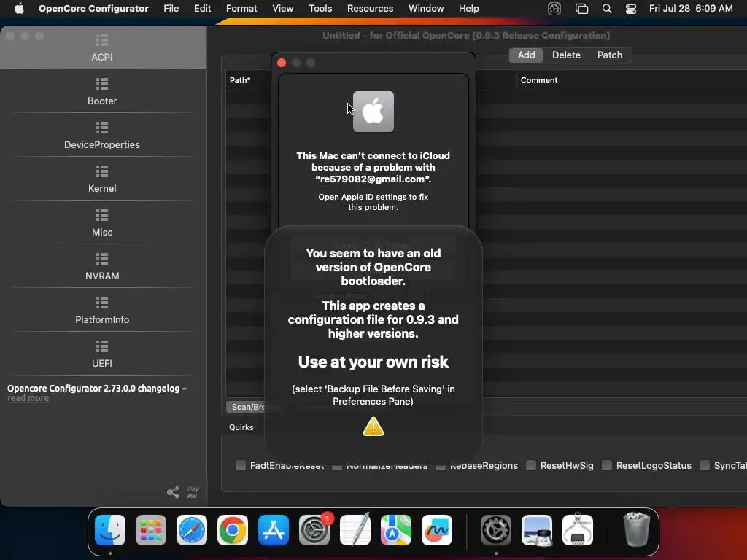Open the Help menu
This screenshot has height=560, width=747.
(469, 9)
